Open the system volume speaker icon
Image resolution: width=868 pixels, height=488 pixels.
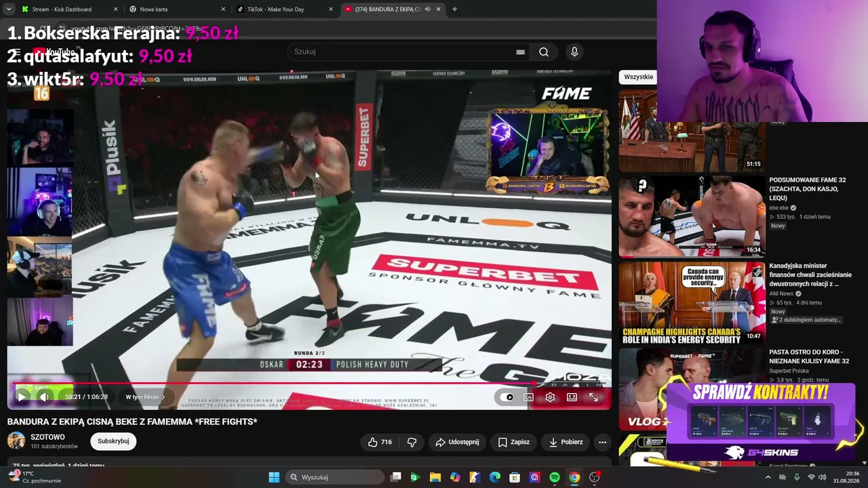click(823, 477)
